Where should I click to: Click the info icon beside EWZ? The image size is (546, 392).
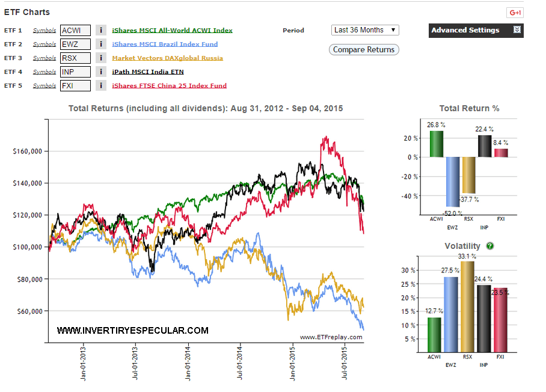coord(101,44)
